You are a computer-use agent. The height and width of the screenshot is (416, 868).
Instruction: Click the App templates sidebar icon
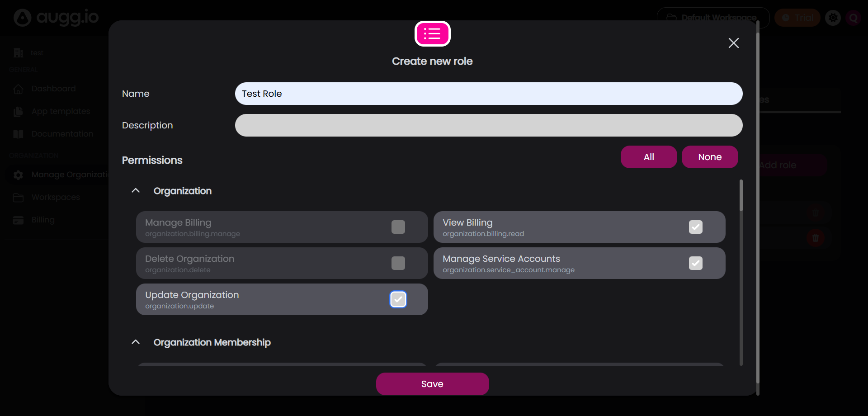coord(19,112)
